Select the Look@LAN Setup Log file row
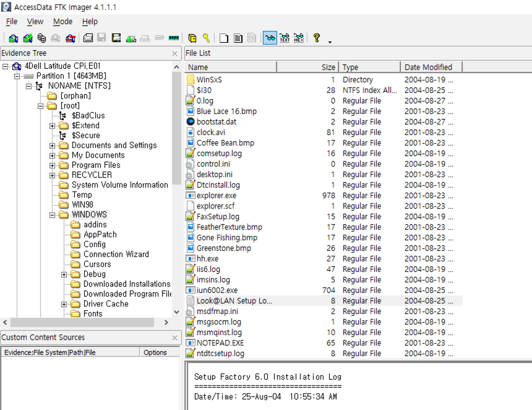 (x=324, y=301)
